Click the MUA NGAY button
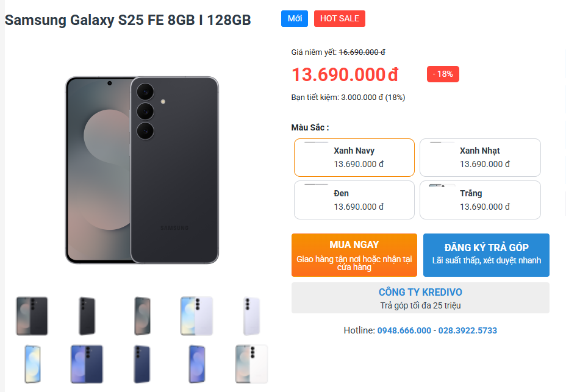 [354, 255]
